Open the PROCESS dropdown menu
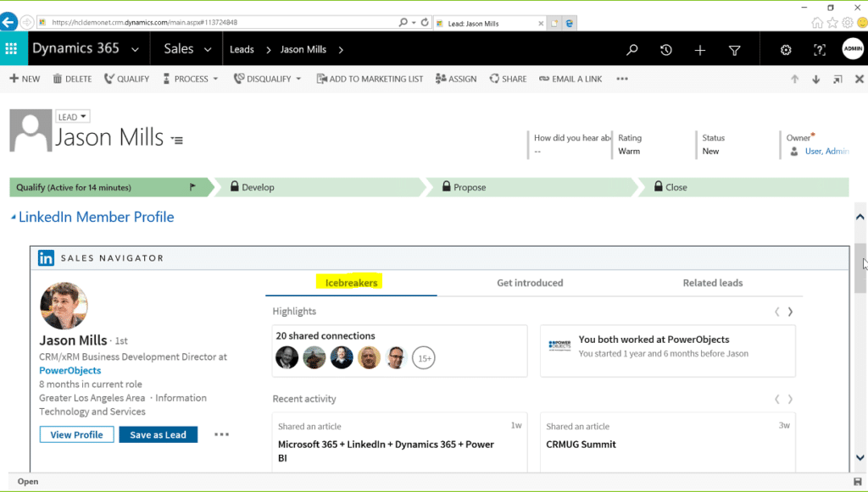This screenshot has height=492, width=868. pos(191,79)
